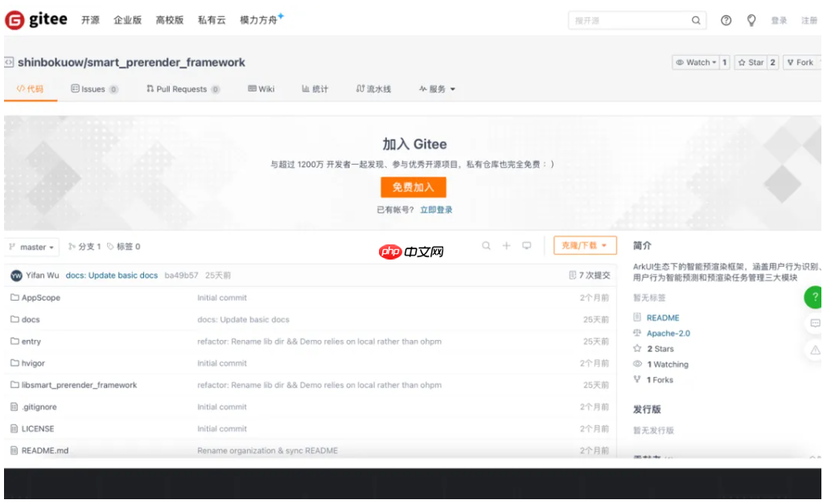Click the repository file search icon
This screenshot has width=823, height=504.
486,246
